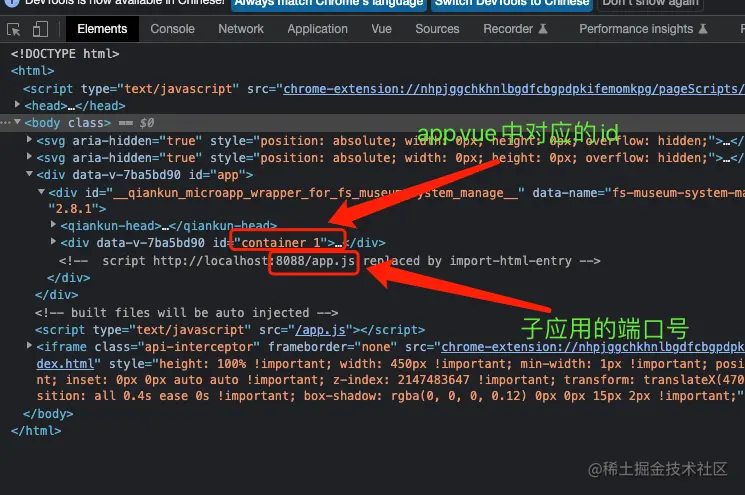This screenshot has width=745, height=495.
Task: Expand the container 1 div node
Action: (53, 241)
